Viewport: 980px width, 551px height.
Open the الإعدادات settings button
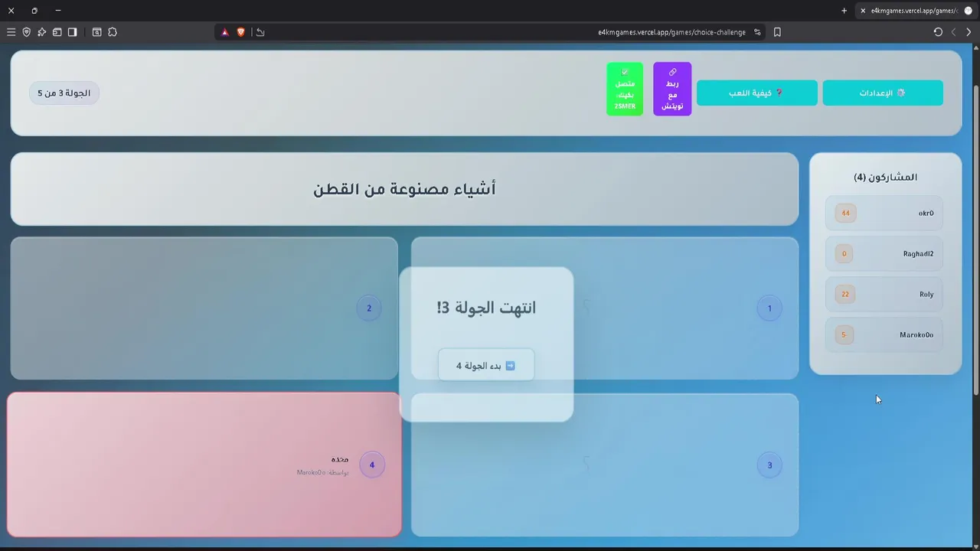point(883,93)
